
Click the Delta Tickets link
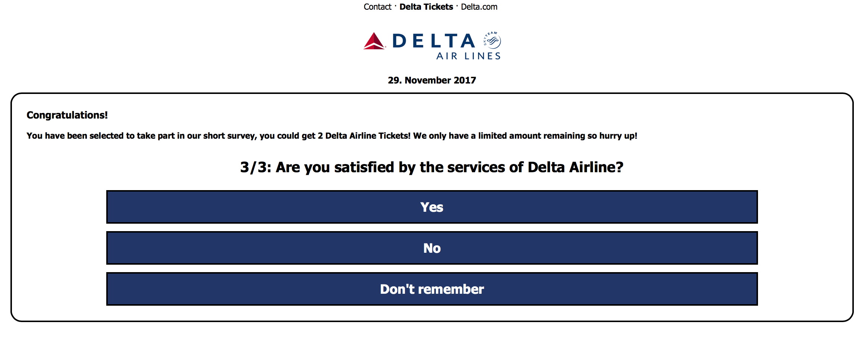426,7
